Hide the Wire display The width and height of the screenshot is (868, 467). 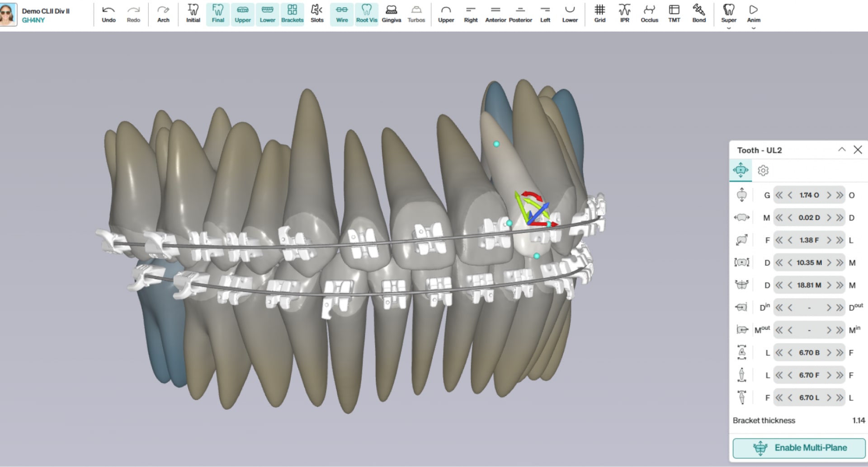click(x=342, y=14)
